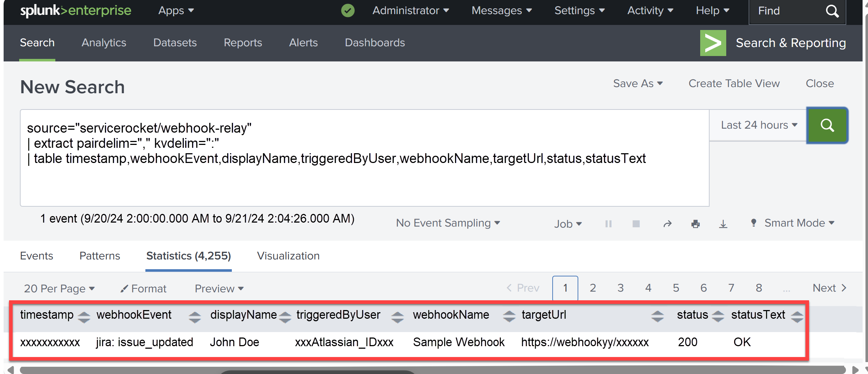
Task: Export results with download icon
Action: (723, 224)
